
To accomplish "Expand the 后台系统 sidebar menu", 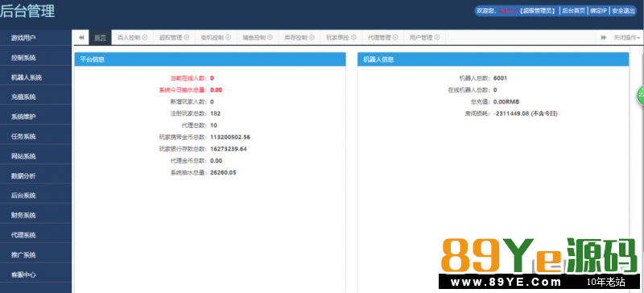I will point(35,196).
